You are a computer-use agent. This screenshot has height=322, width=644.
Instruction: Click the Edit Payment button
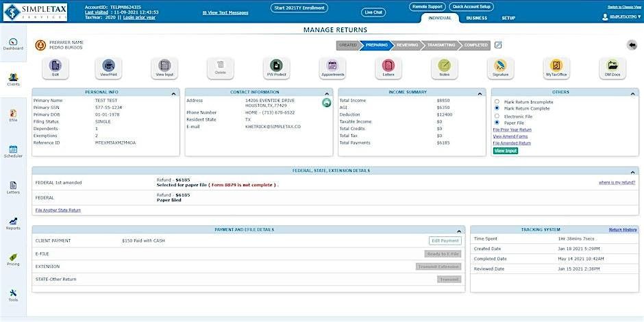pos(445,240)
